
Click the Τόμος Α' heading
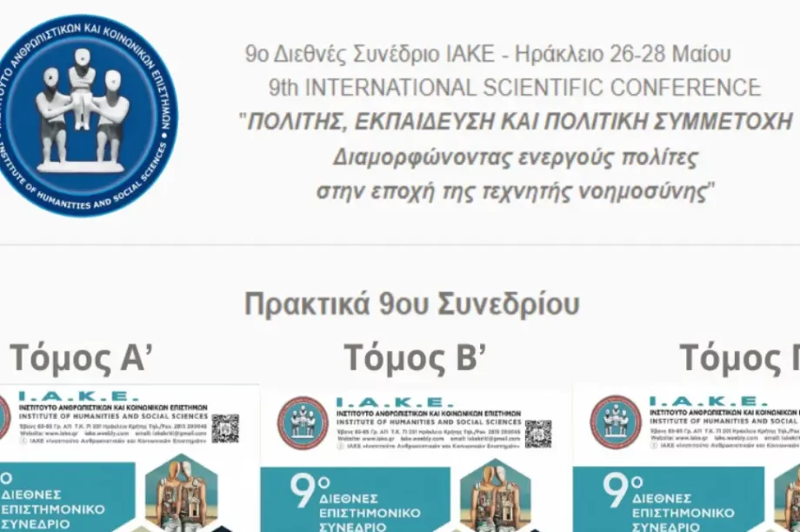coord(81,358)
